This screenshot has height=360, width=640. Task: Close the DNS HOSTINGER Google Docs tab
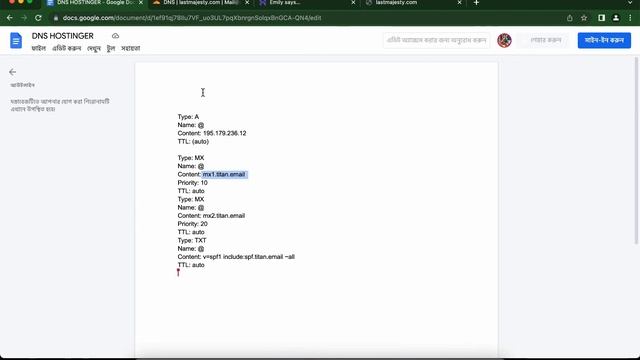pos(141,3)
